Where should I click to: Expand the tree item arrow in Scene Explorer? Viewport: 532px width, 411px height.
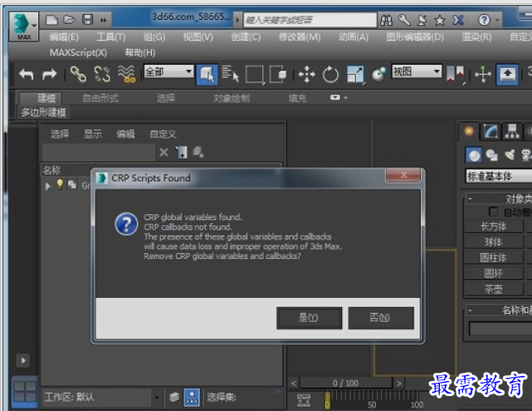[x=48, y=186]
